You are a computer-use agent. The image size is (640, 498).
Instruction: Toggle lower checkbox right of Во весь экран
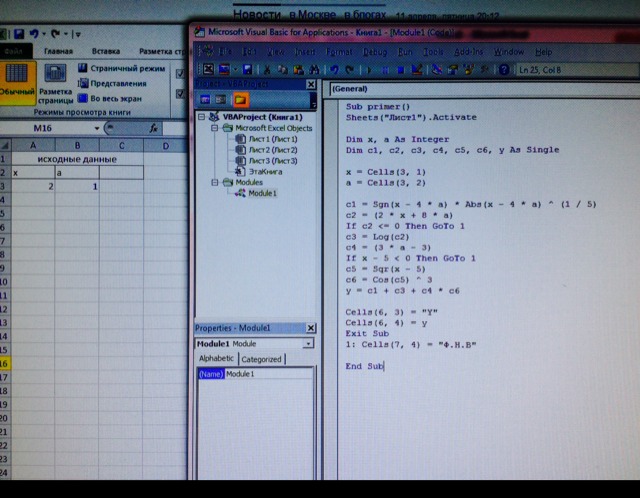tap(180, 94)
